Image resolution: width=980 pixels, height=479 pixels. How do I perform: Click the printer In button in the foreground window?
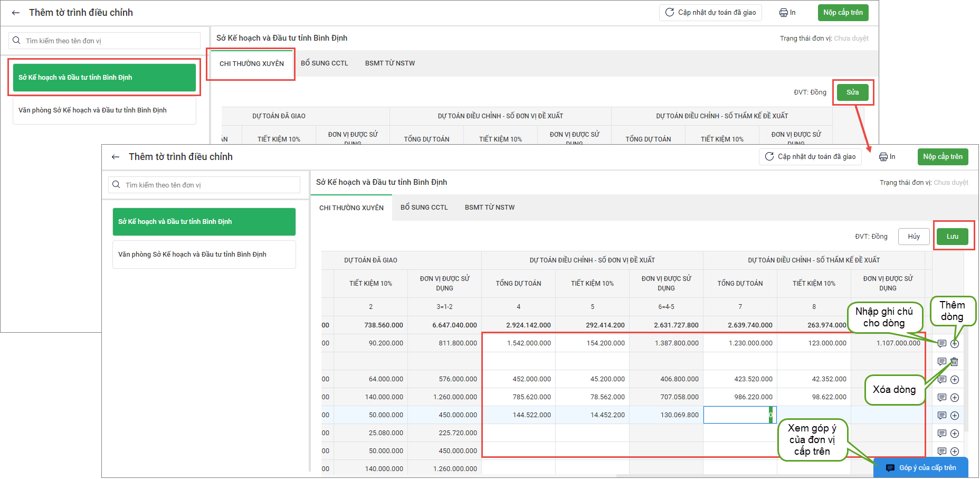tap(887, 157)
